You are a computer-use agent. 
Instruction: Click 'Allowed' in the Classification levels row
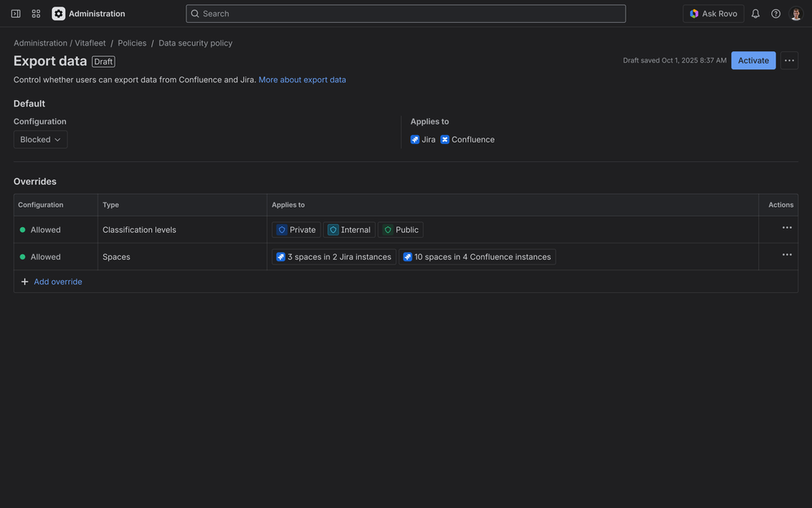coord(46,230)
